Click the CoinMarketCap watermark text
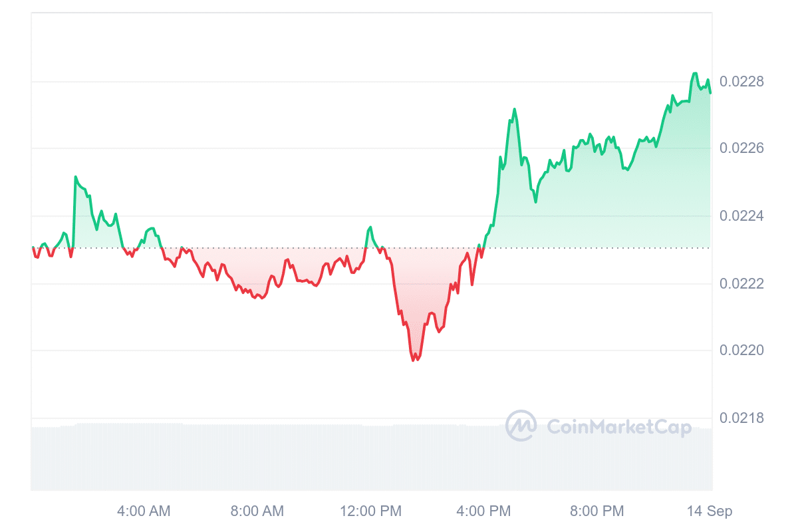 (x=618, y=427)
